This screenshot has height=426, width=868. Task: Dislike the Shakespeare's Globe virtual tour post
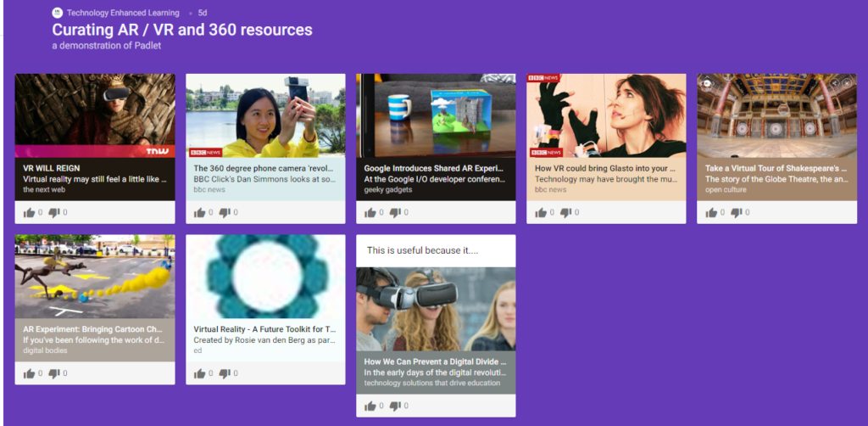737,213
